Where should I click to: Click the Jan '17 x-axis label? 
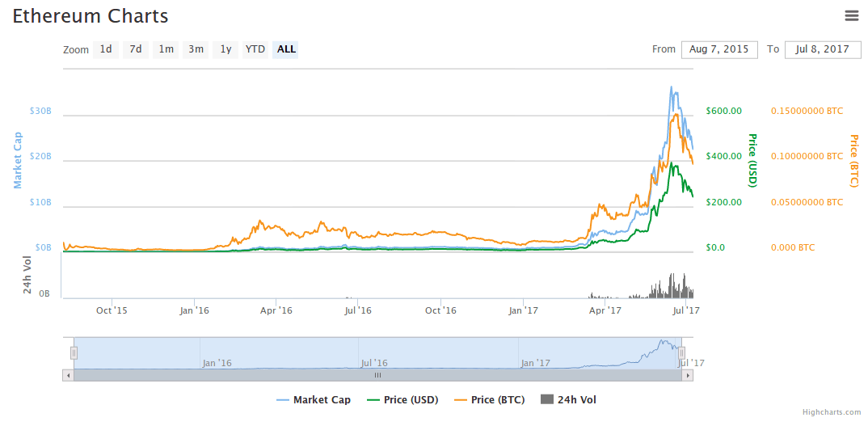tap(523, 310)
